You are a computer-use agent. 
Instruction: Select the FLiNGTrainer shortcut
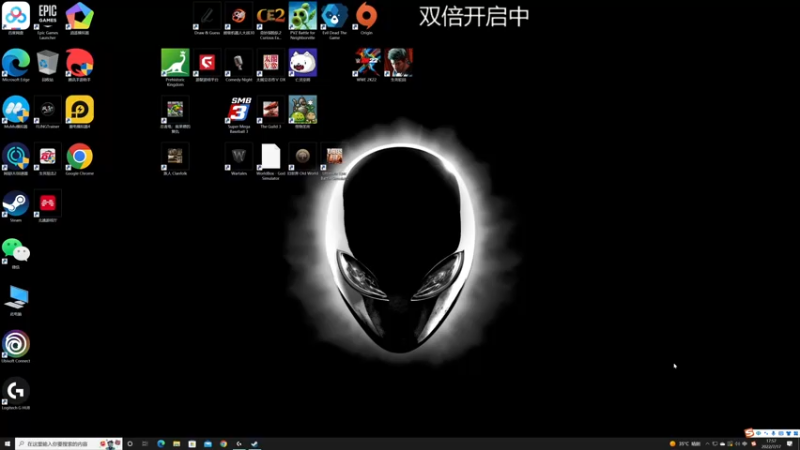(47, 112)
